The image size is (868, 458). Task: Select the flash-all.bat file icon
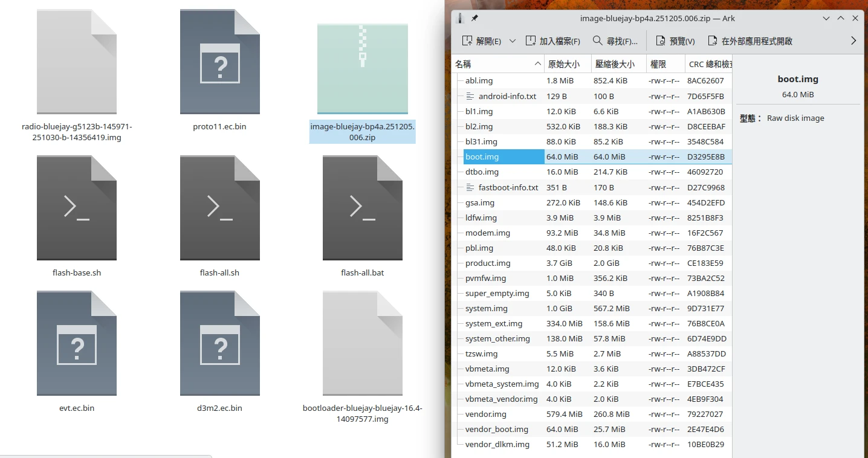pyautogui.click(x=362, y=208)
